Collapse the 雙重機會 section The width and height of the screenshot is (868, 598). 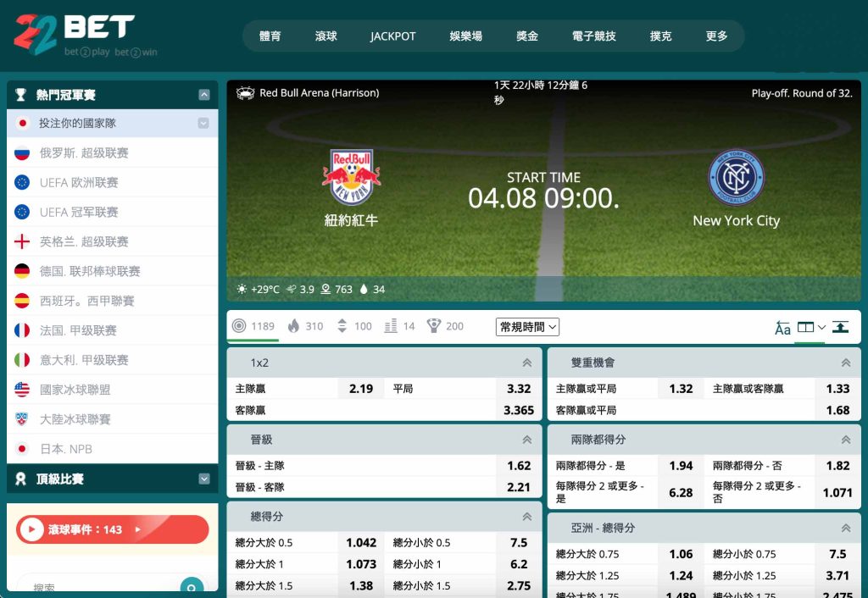pos(846,363)
